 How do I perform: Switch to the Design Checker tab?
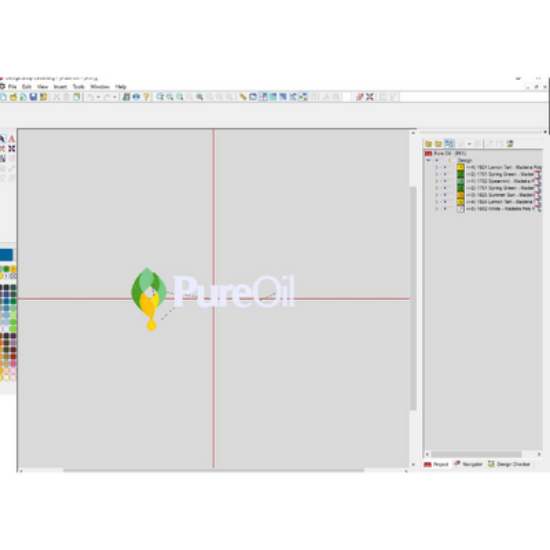pos(509,464)
